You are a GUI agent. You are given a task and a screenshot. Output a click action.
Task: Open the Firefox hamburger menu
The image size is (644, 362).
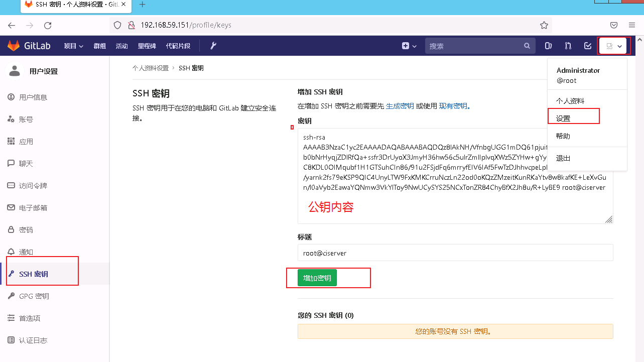632,25
